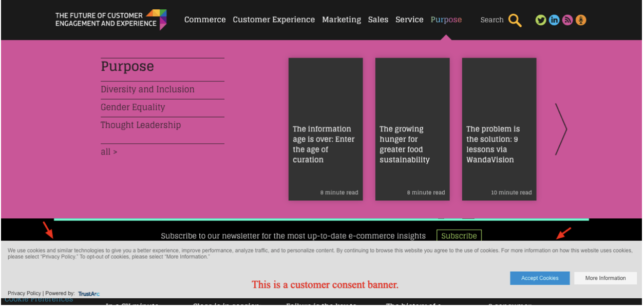644x306 pixels.
Task: Open the green Twitter icon
Action: click(541, 20)
